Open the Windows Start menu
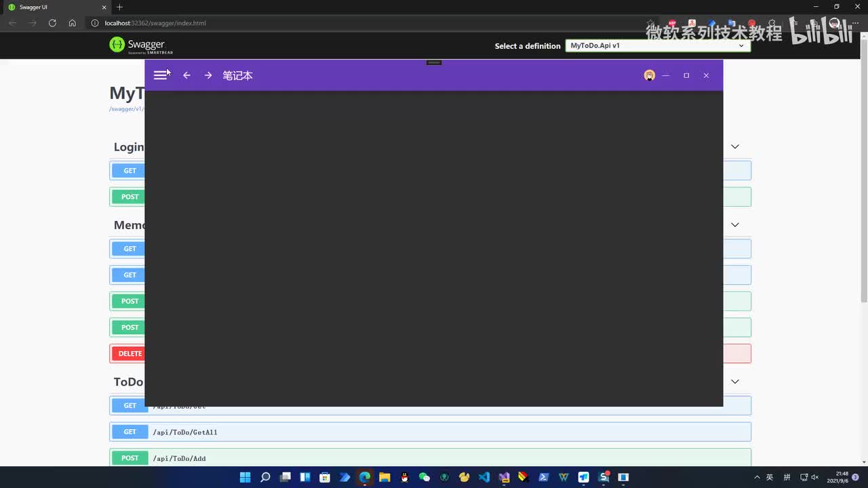The height and width of the screenshot is (488, 868). point(245,477)
